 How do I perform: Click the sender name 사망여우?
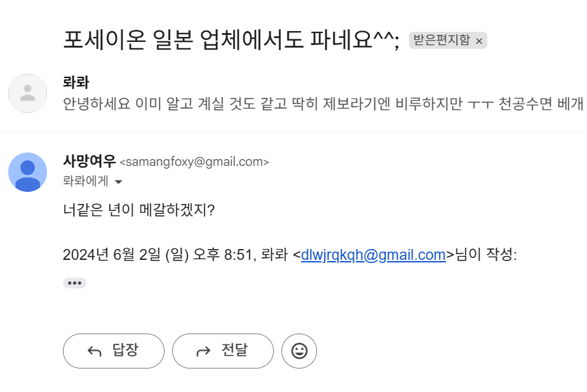pyautogui.click(x=90, y=161)
